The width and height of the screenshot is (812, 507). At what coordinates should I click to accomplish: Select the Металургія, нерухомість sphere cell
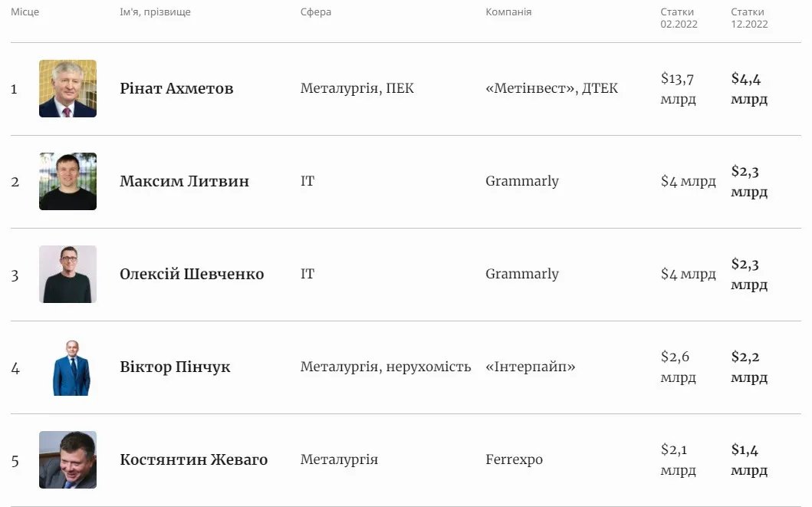pos(386,367)
